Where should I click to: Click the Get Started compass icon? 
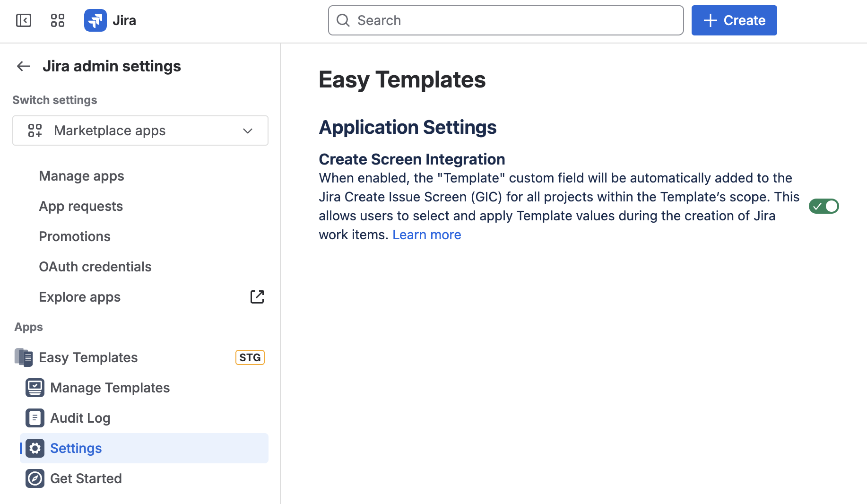coord(35,478)
